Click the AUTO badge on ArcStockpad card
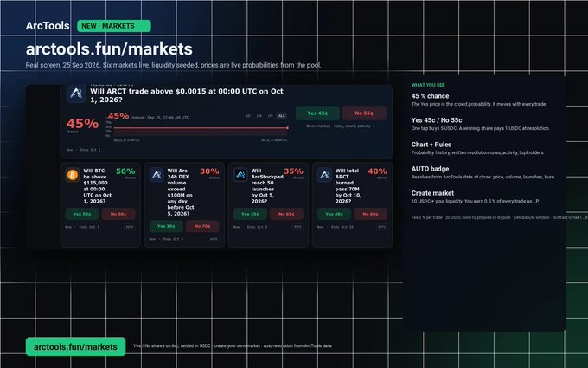This screenshot has width=588, height=368. [x=297, y=227]
